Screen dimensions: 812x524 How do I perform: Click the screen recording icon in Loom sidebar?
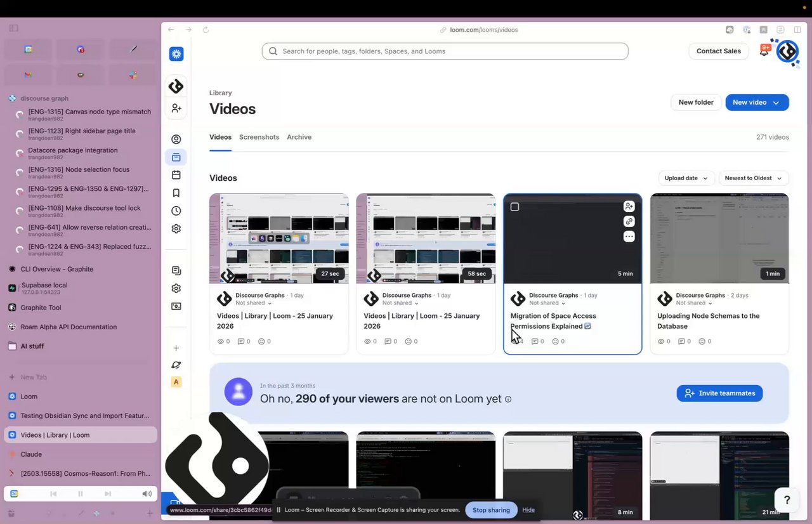(176, 306)
